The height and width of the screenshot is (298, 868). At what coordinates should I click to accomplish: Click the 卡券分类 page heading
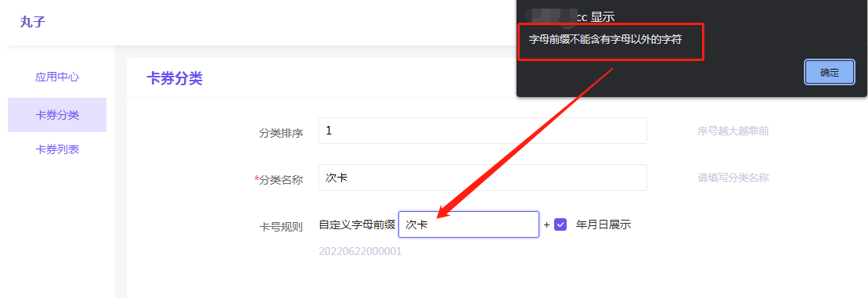[x=175, y=78]
